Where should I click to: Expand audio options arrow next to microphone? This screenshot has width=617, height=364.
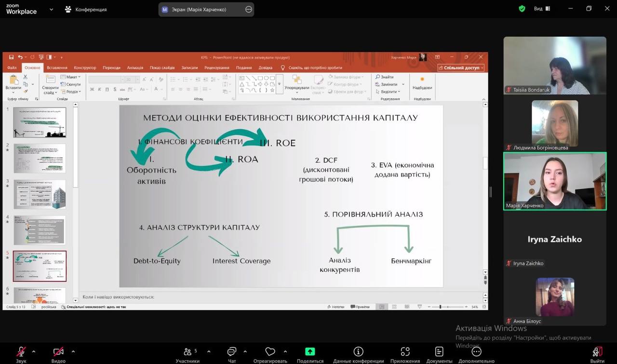36,351
